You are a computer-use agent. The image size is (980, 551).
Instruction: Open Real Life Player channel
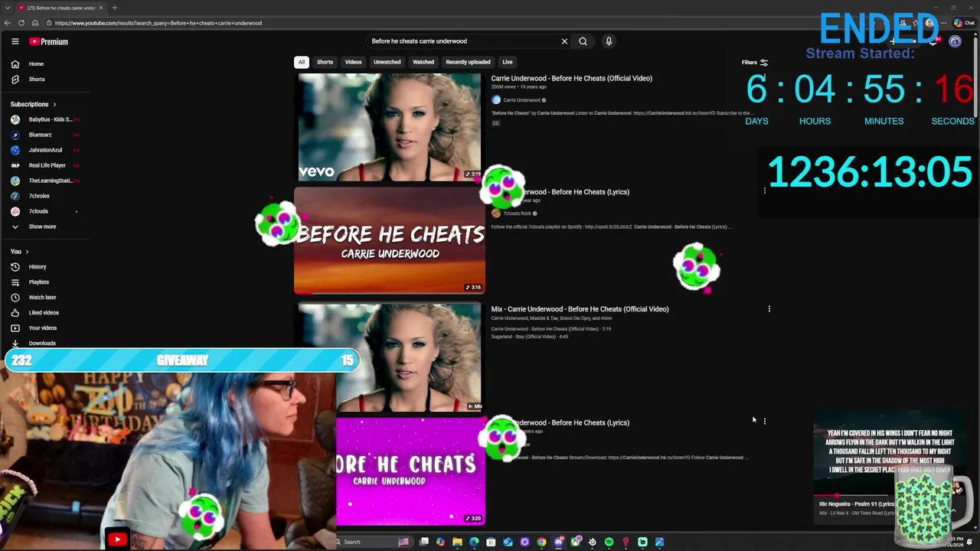pos(46,165)
